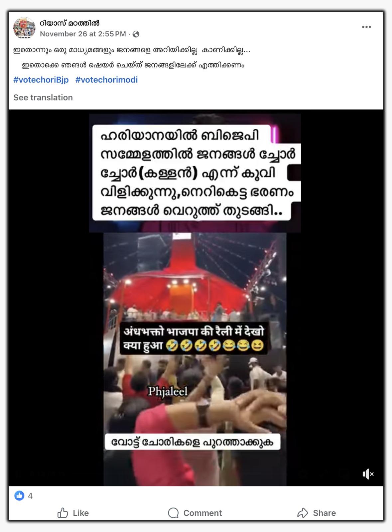Viewport: 392px width, 532px height.
Task: Click See translation
Action: coord(43,97)
